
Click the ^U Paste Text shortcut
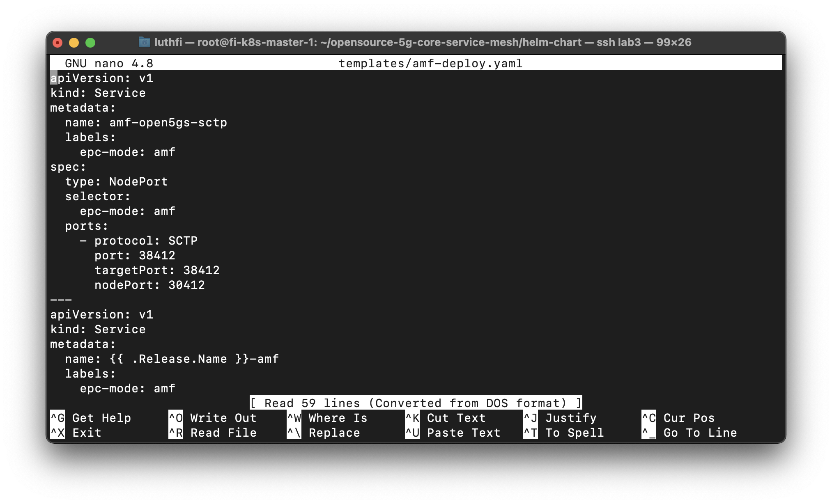pyautogui.click(x=453, y=433)
